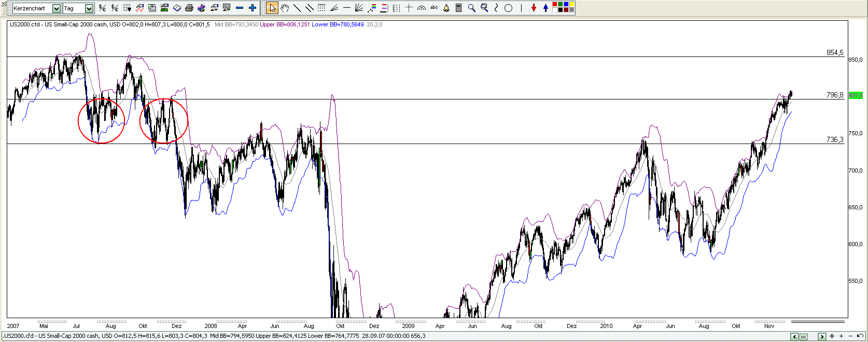Viewport: 868px width, 342px height.
Task: Pick the red color swatch
Action: tap(555, 4)
